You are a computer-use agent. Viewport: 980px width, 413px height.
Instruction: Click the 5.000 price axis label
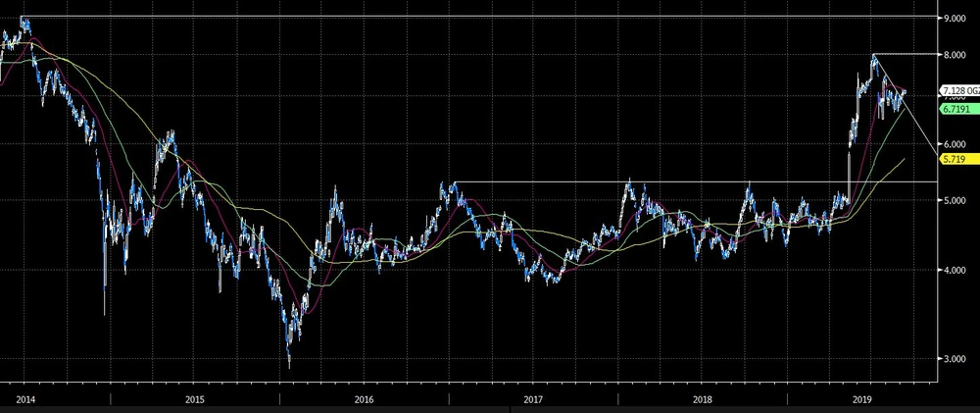point(954,201)
